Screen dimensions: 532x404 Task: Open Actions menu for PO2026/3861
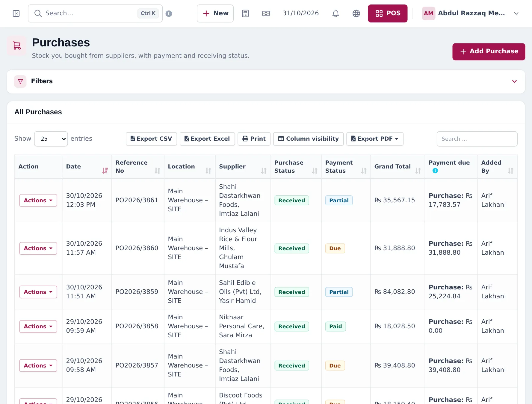click(x=38, y=201)
